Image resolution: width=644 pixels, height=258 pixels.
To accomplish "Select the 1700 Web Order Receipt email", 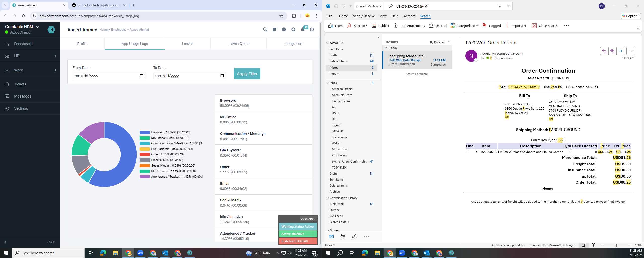I will click(x=417, y=60).
